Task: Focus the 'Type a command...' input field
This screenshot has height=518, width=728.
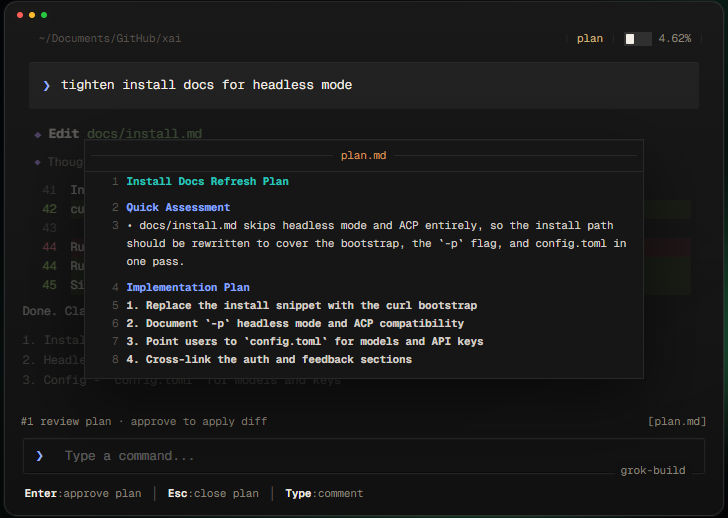Action: coord(364,456)
